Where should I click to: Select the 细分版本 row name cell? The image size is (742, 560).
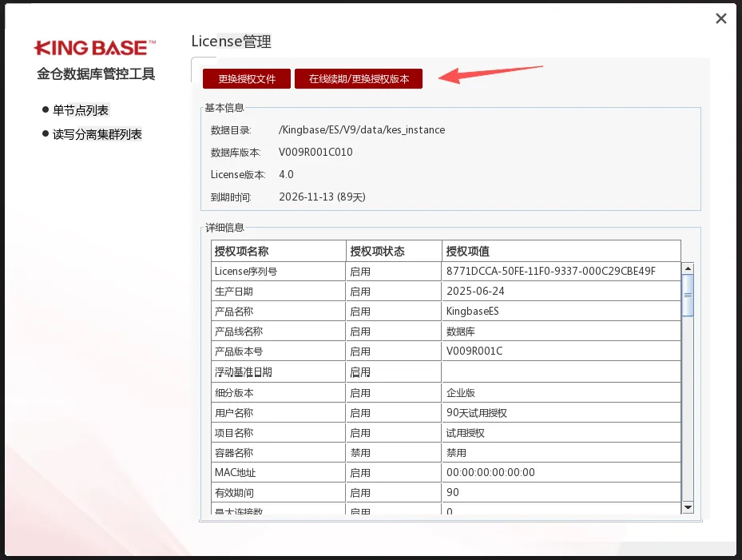click(x=278, y=392)
